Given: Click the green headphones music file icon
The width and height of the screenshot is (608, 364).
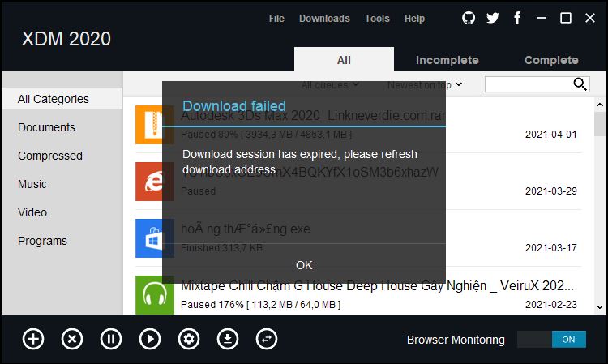Looking at the screenshot, I should point(154,295).
